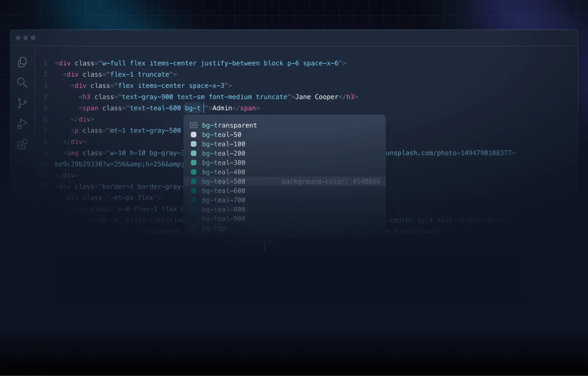Click the bg-teal-50 color swatch
Screen dimensions: 588x376
[194, 135]
